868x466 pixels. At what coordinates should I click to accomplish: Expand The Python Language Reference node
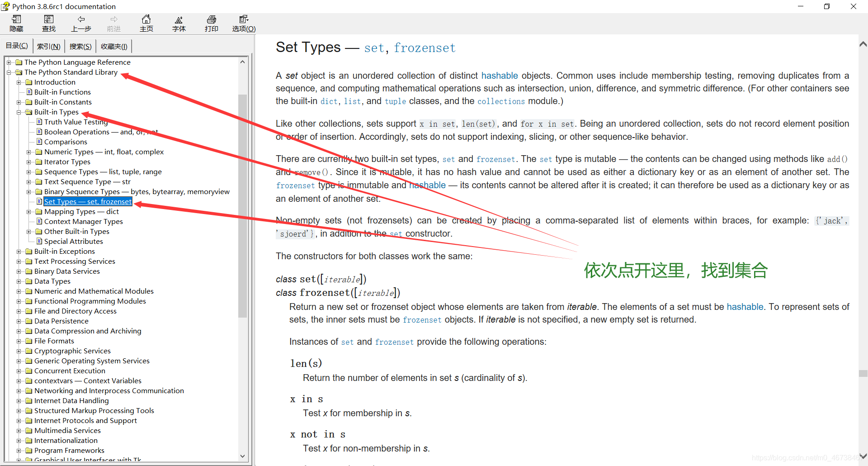(x=9, y=62)
